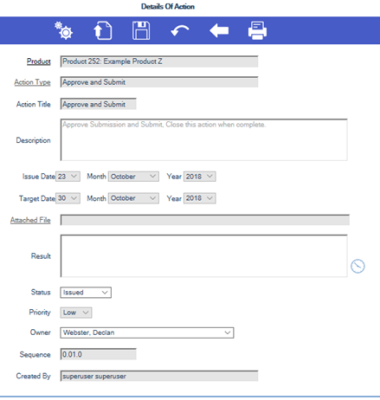Click the Action Title label

(x=33, y=104)
